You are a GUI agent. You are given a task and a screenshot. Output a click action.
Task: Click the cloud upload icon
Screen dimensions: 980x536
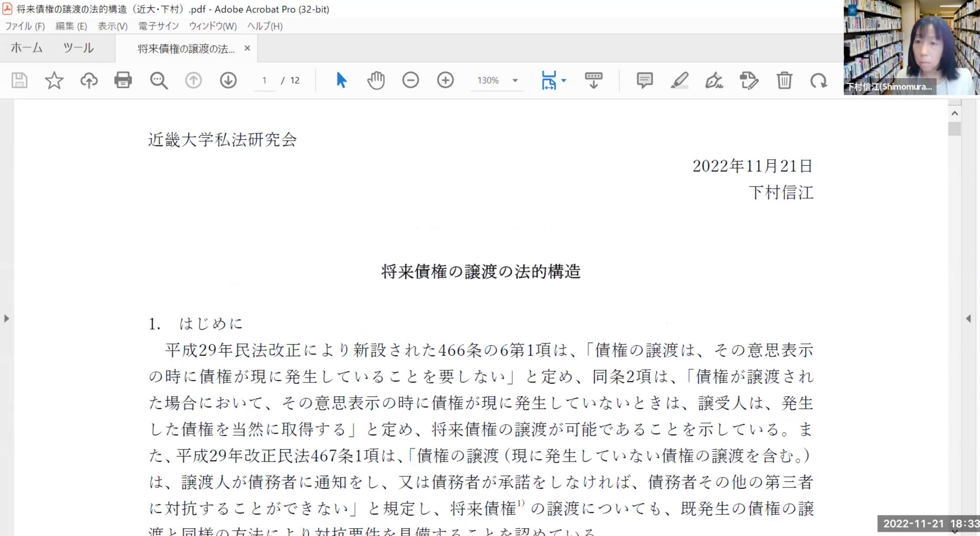pyautogui.click(x=89, y=81)
